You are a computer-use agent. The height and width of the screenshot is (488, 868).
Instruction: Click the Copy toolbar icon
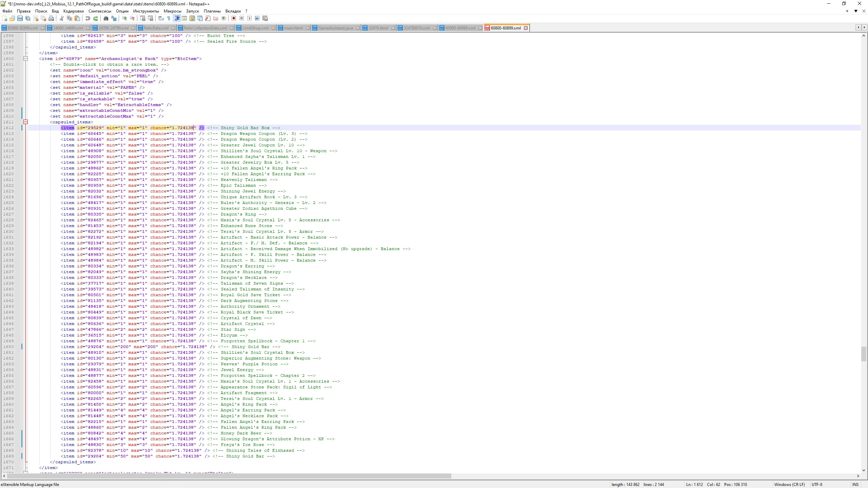pos(70,18)
